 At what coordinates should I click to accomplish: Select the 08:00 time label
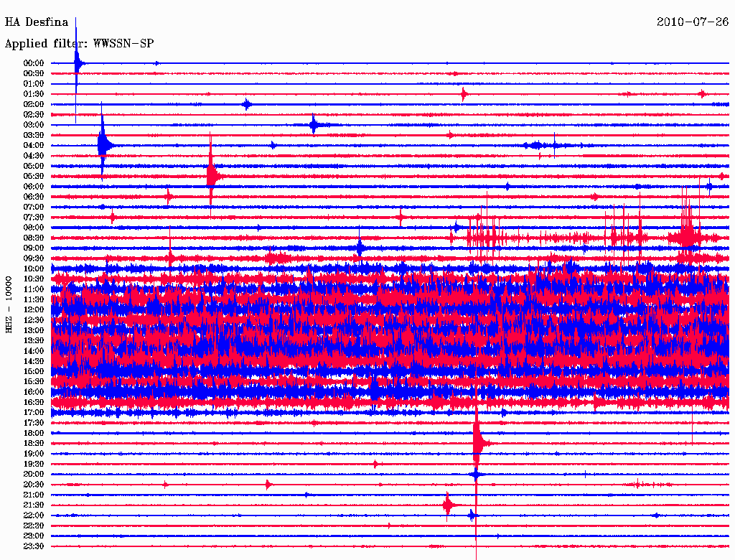tap(34, 228)
